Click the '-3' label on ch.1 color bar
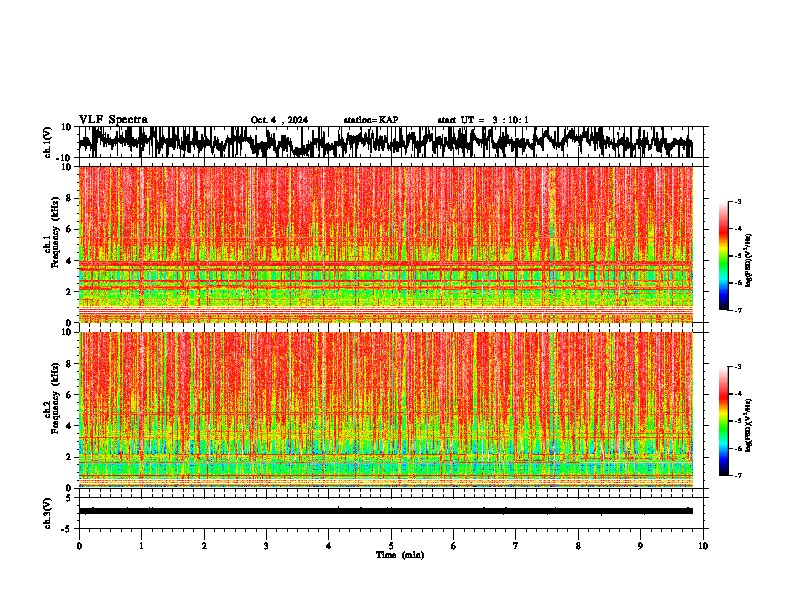 coord(737,201)
